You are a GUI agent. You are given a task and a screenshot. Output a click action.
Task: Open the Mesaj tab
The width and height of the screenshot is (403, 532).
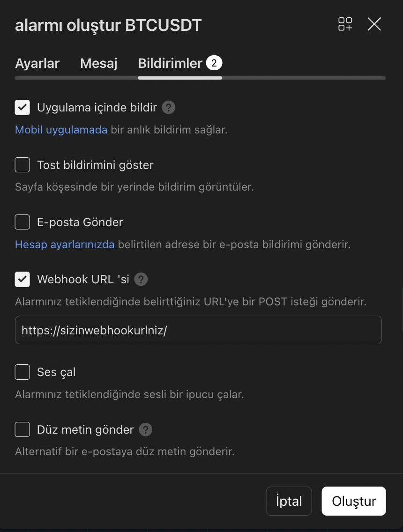point(99,63)
